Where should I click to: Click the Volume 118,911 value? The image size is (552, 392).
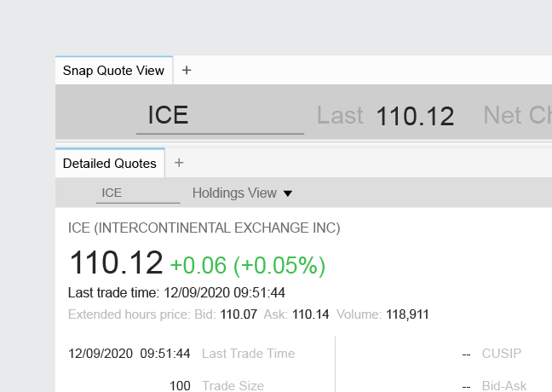tap(407, 314)
